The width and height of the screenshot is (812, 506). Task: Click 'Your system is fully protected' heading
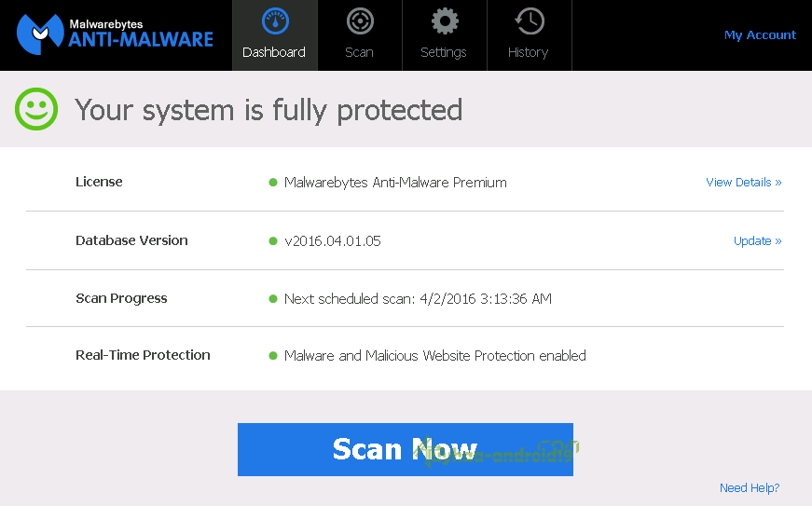tap(268, 110)
